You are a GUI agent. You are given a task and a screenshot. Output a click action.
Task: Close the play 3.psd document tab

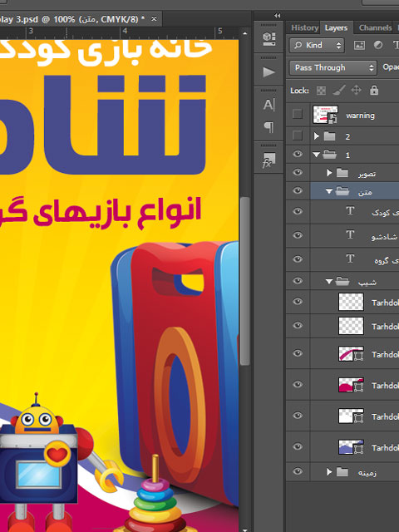point(154,18)
